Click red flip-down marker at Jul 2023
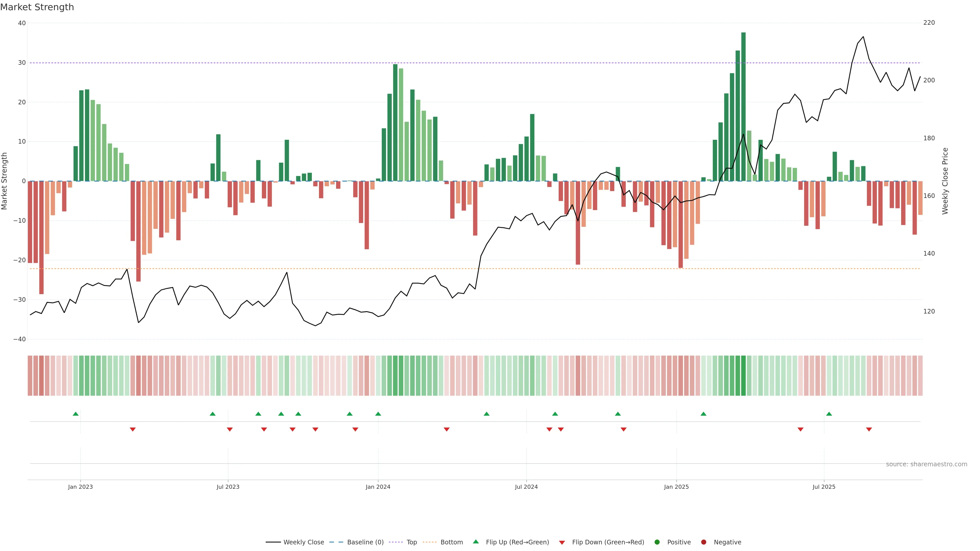980x551 pixels. tap(230, 429)
